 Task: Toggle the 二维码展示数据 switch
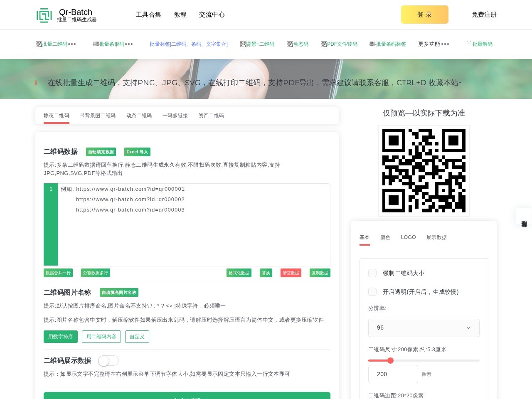[108, 361]
